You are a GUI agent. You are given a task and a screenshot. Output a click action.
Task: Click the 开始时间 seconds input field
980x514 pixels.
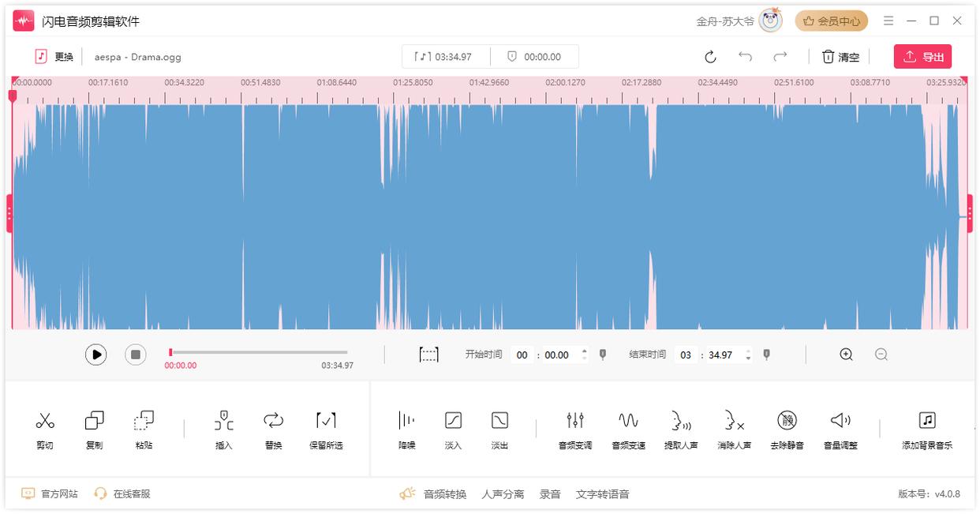pos(557,355)
